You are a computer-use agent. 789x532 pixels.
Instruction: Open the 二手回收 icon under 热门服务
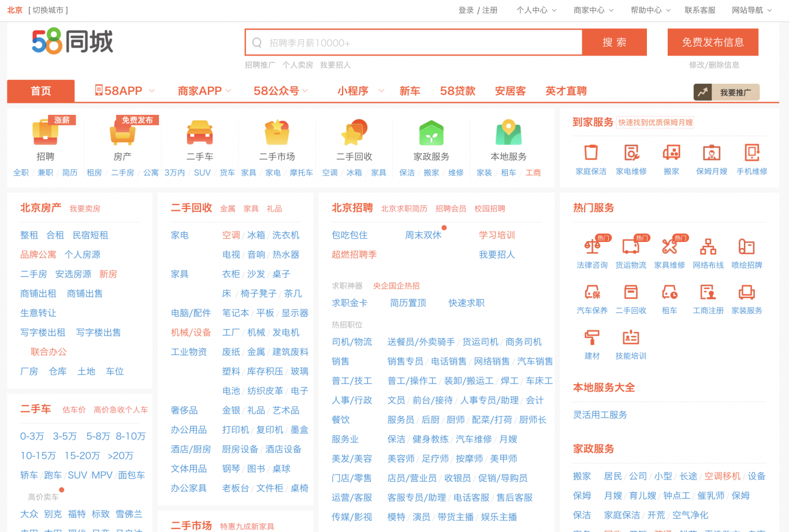[631, 292]
